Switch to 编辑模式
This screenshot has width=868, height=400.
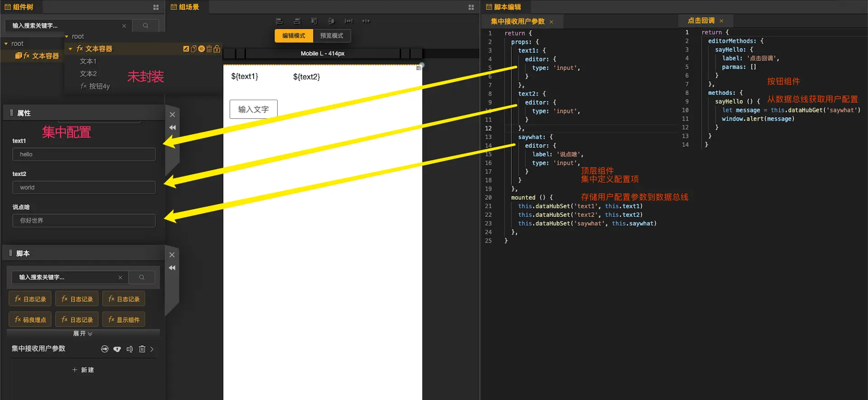(294, 36)
